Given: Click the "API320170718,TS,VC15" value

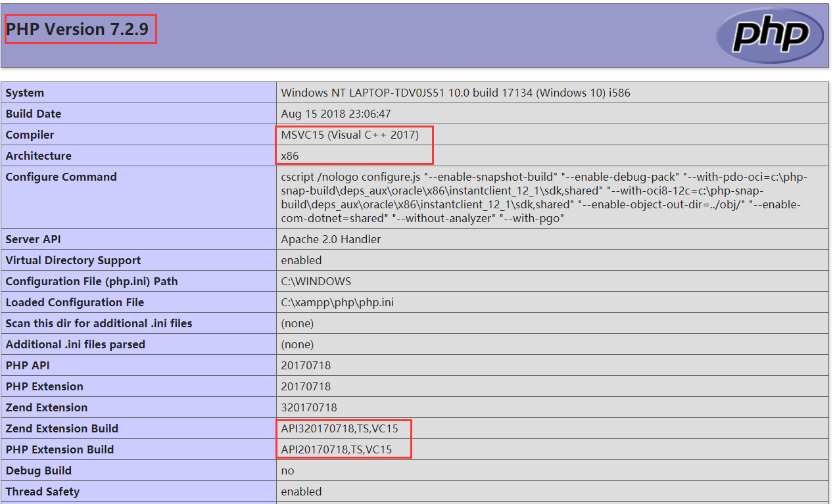Looking at the screenshot, I should (340, 428).
